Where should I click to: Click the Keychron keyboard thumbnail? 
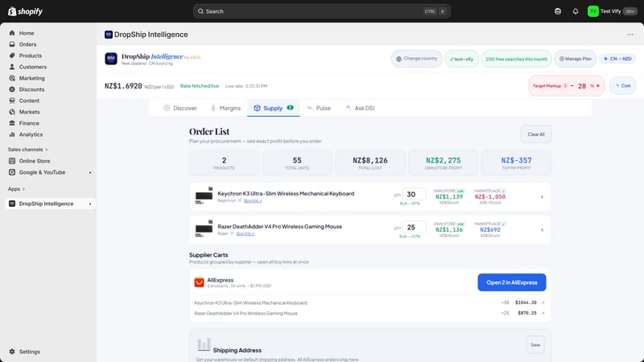(x=204, y=195)
